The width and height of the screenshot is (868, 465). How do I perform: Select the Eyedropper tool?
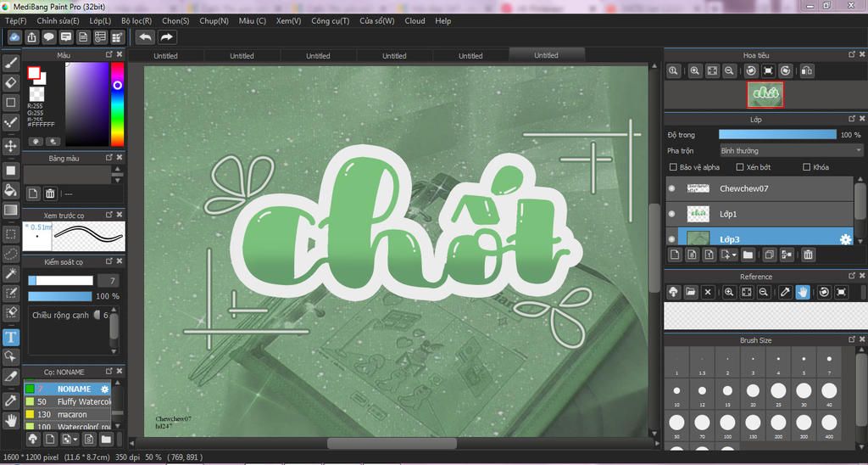point(10,401)
